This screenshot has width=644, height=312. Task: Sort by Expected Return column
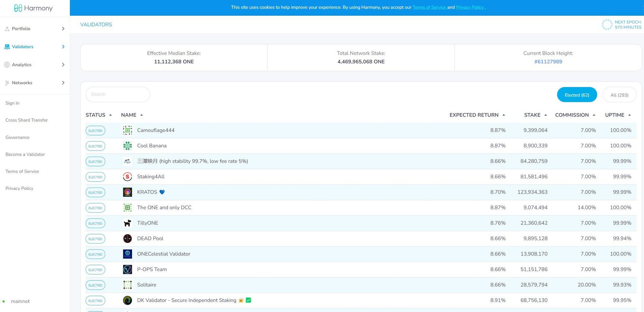tap(477, 115)
